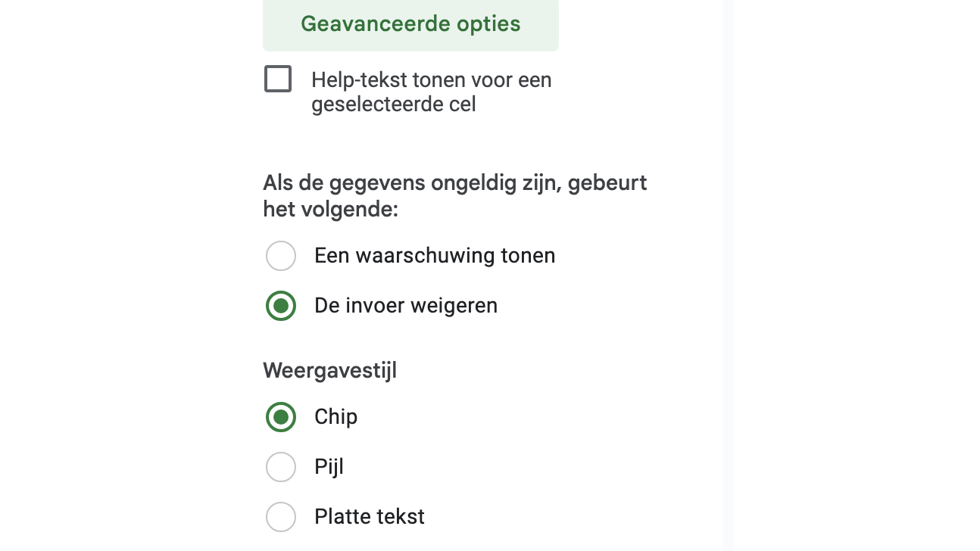Click the 'Chip' label text
Image resolution: width=980 pixels, height=551 pixels.
(x=336, y=417)
